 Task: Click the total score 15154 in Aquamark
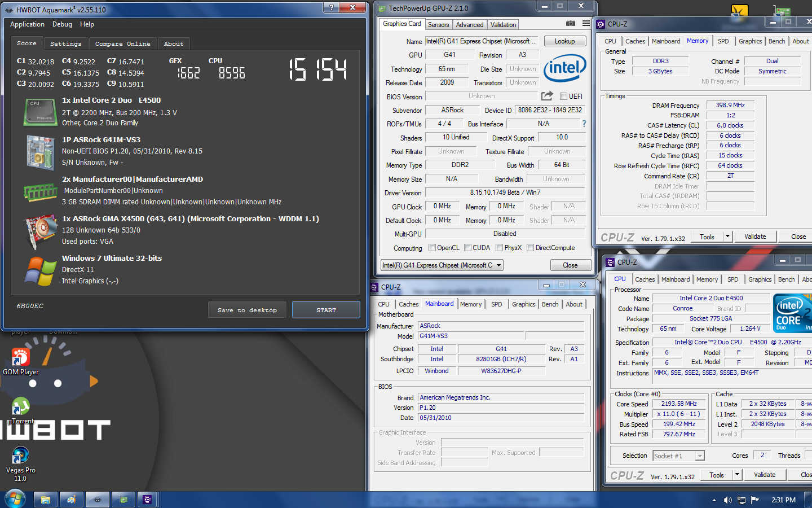tap(318, 70)
